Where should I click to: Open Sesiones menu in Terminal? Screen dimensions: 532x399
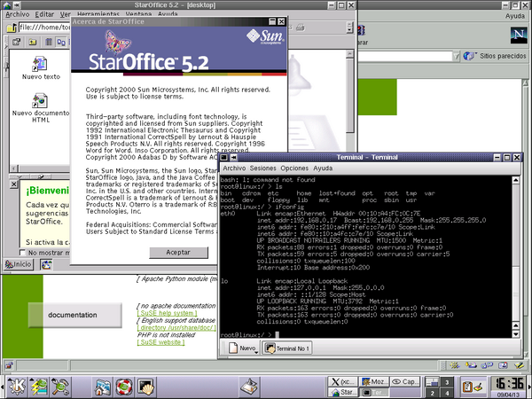click(x=262, y=168)
